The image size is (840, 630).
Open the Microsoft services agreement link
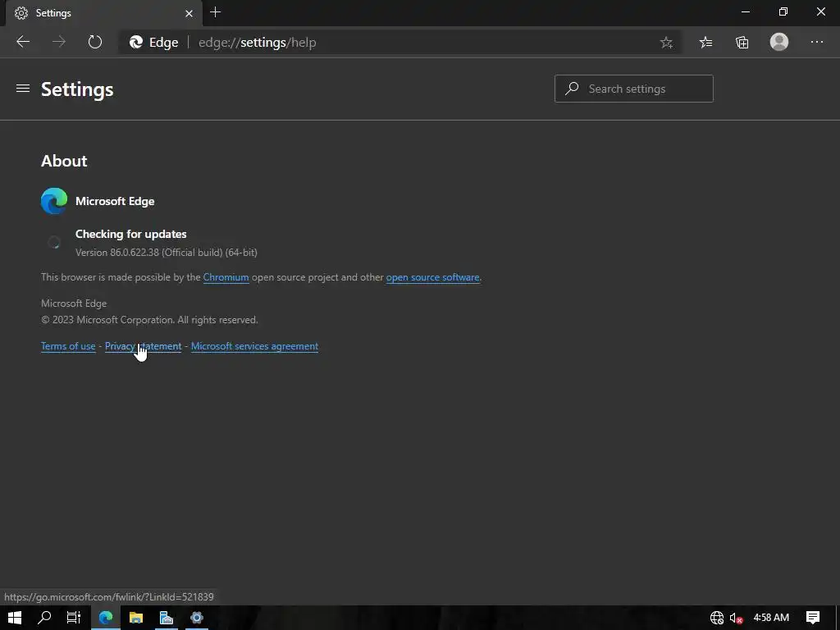[x=254, y=346]
